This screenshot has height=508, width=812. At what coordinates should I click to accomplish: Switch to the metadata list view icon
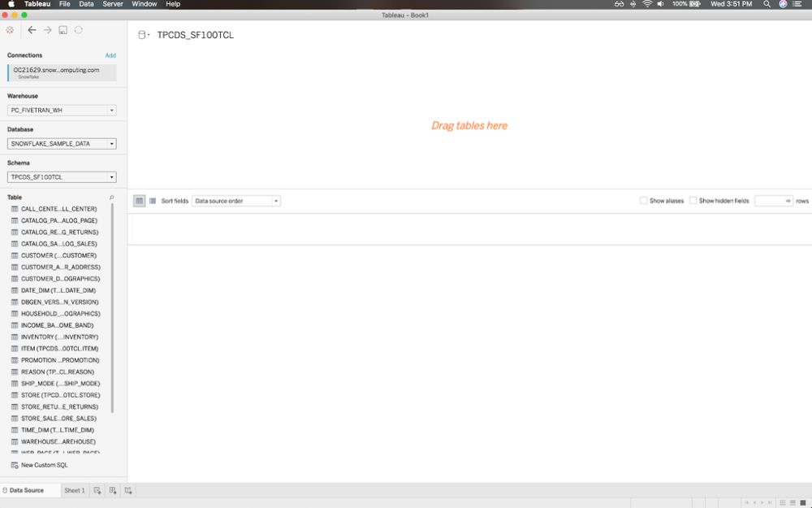point(153,201)
